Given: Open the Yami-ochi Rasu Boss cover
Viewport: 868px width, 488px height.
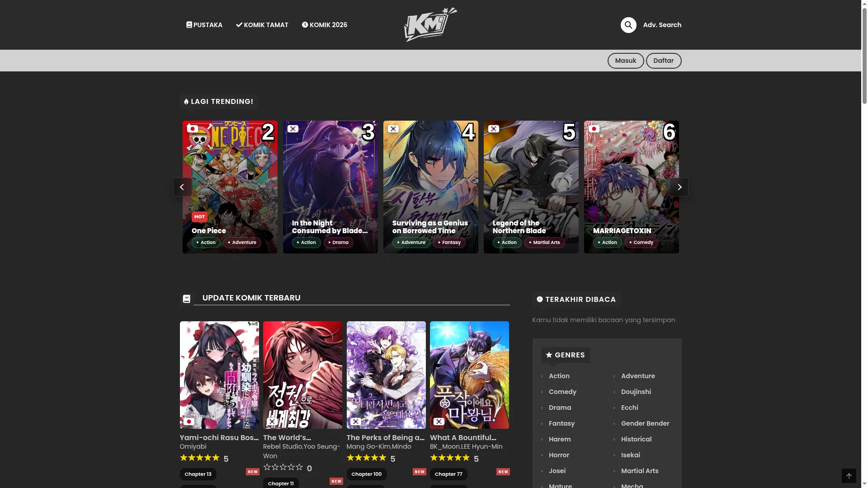Looking at the screenshot, I should (x=219, y=375).
